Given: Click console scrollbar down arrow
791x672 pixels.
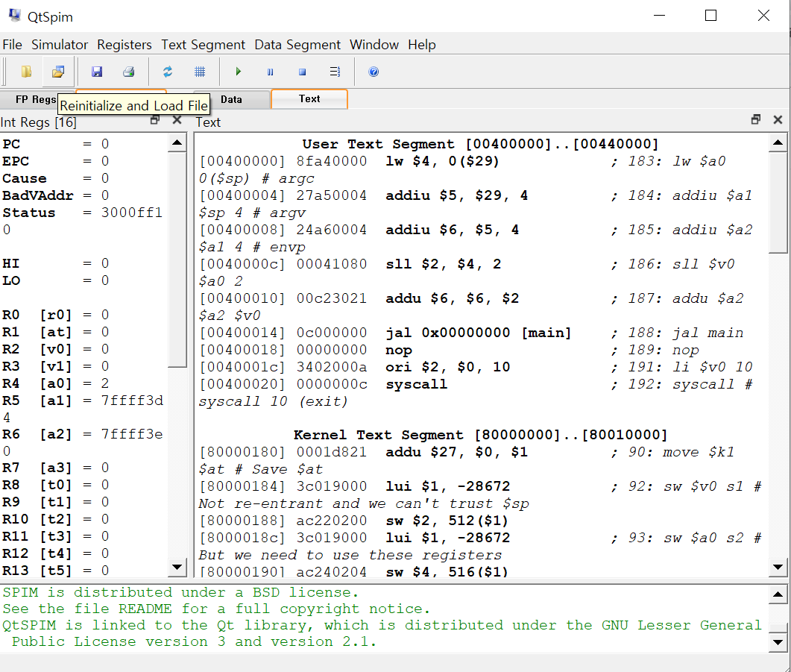Looking at the screenshot, I should 778,642.
